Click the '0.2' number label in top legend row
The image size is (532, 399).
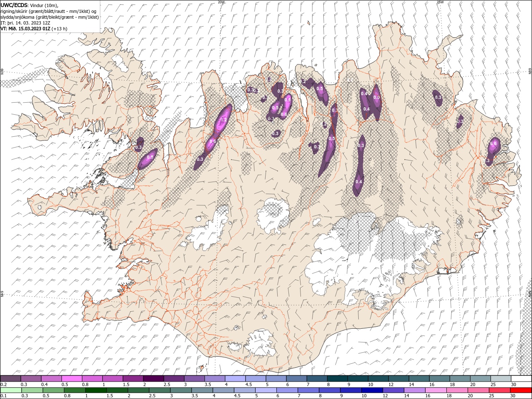click(x=3, y=384)
